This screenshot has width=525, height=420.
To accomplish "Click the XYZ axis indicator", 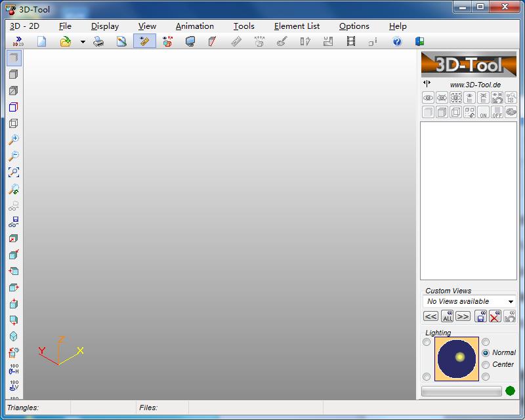I will click(x=60, y=350).
